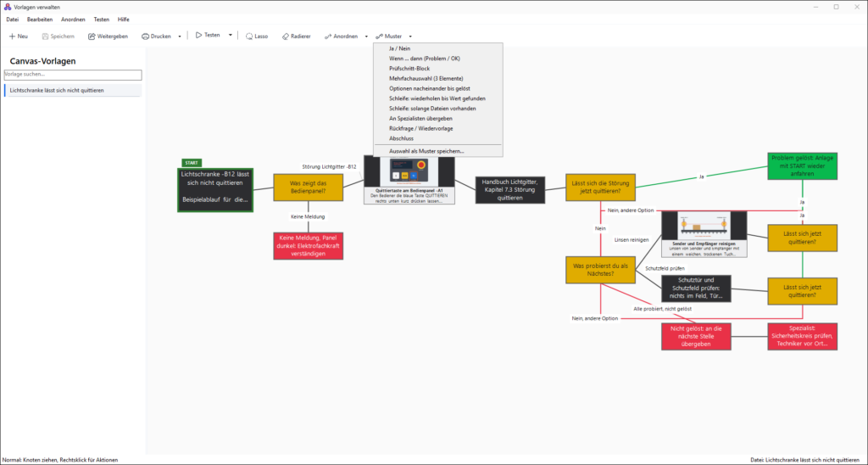
Task: Click the green START badge
Action: tap(192, 163)
